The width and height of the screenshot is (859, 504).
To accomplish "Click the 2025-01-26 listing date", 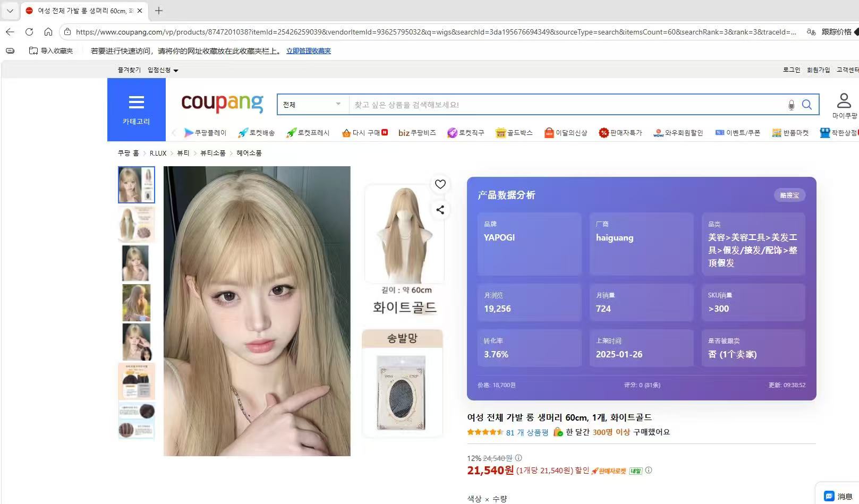I will click(619, 354).
